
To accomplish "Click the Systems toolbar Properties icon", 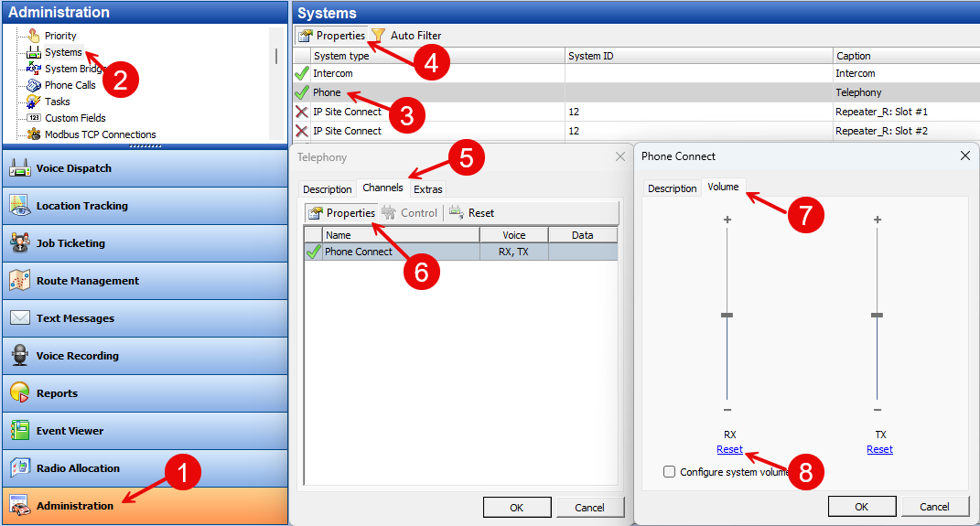I will [x=305, y=36].
